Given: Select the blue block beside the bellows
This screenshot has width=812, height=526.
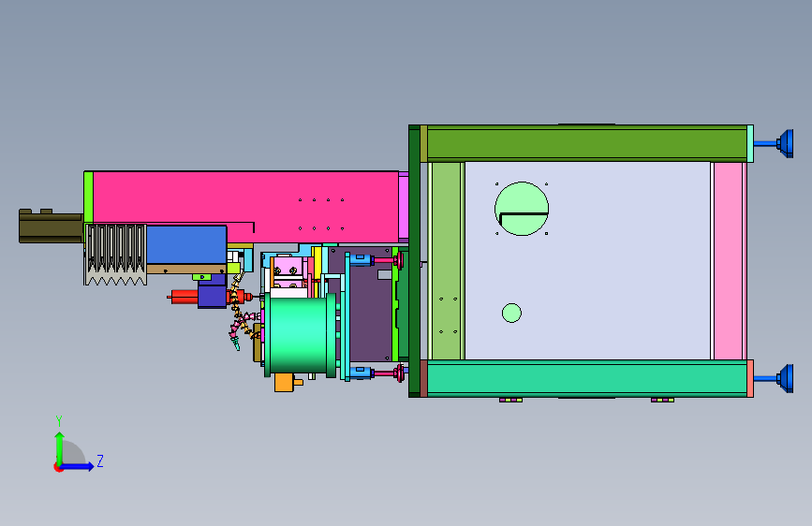Looking at the screenshot, I should click(186, 244).
